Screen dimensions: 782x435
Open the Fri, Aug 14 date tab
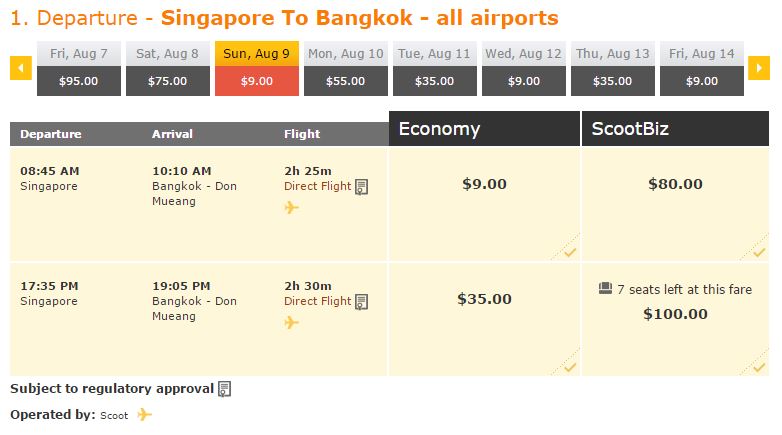(x=702, y=68)
